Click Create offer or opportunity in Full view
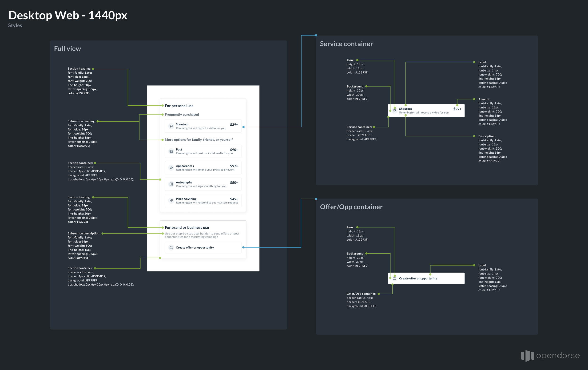The height and width of the screenshot is (370, 588). (x=195, y=248)
